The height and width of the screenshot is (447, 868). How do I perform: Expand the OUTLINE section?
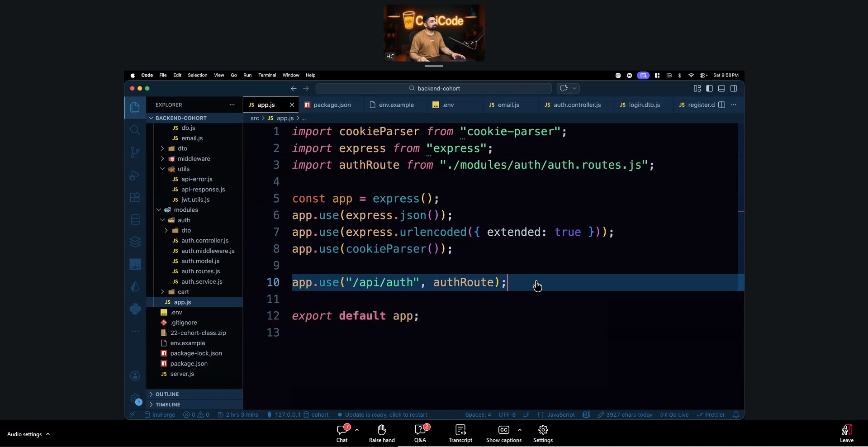click(x=167, y=395)
